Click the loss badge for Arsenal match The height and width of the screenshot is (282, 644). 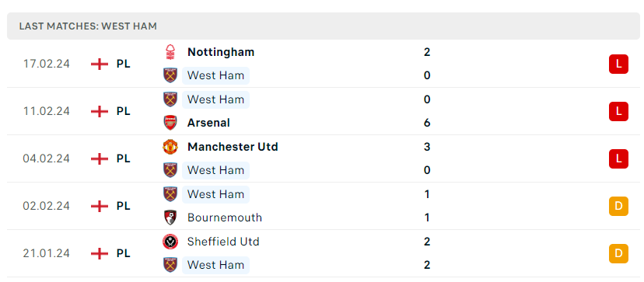(618, 111)
